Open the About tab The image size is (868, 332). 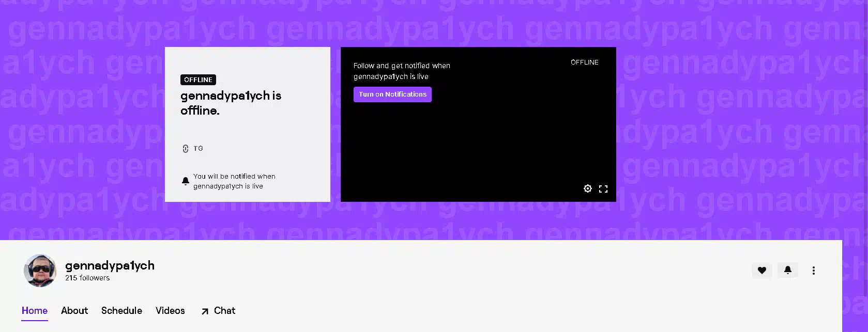click(74, 310)
